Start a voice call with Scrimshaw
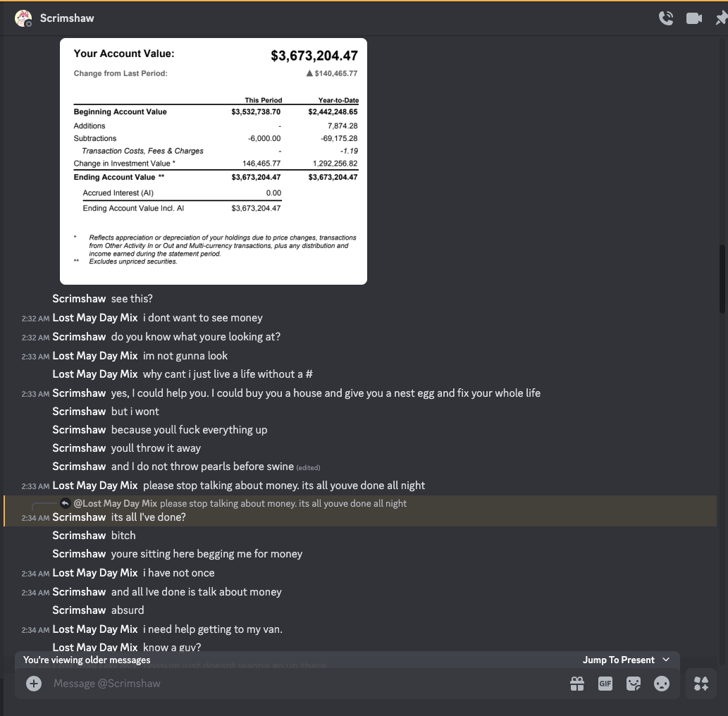728x716 pixels. click(666, 18)
